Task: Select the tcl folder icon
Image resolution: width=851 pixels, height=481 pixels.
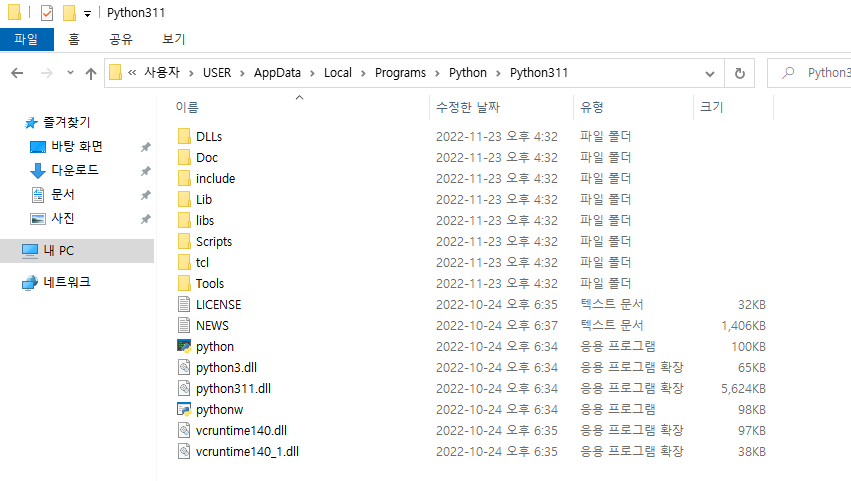Action: tap(185, 262)
